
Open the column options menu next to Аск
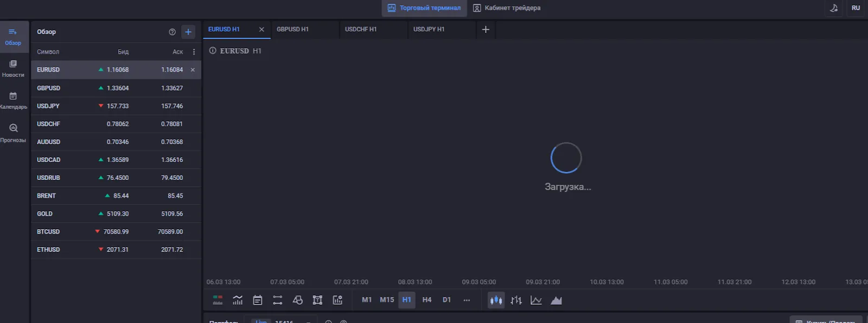point(194,52)
